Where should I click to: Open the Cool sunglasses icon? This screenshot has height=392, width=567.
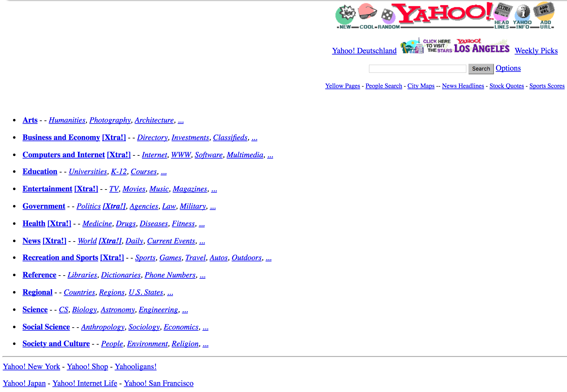point(367,12)
